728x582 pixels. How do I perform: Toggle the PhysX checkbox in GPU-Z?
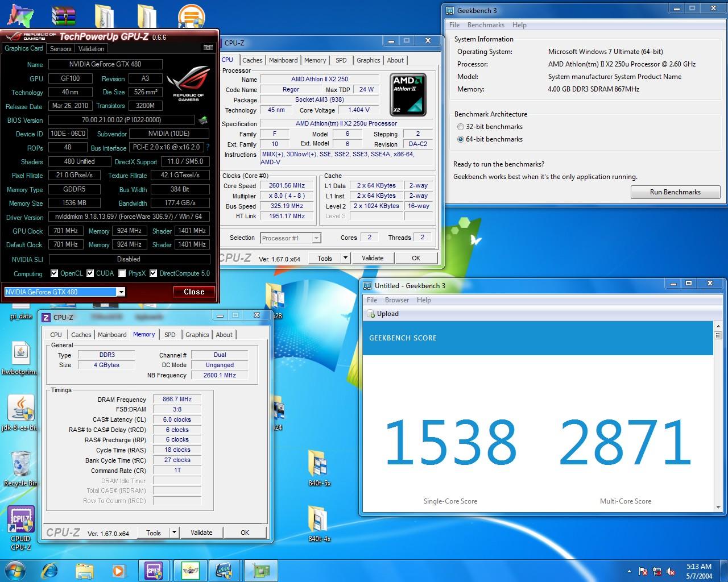pos(122,273)
